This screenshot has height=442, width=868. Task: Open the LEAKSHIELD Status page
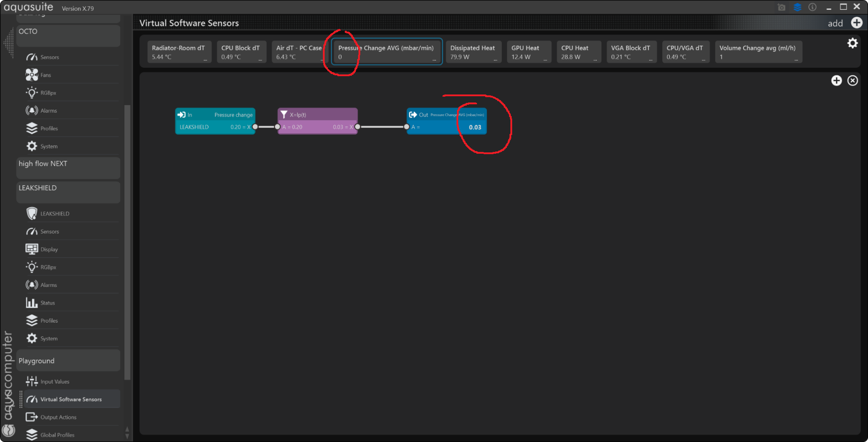(72, 303)
